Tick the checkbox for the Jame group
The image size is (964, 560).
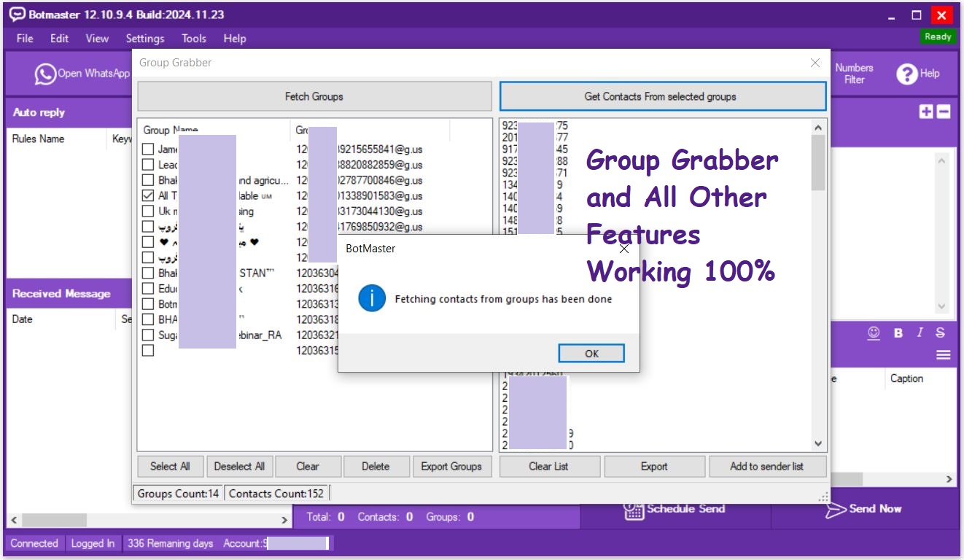pos(148,149)
